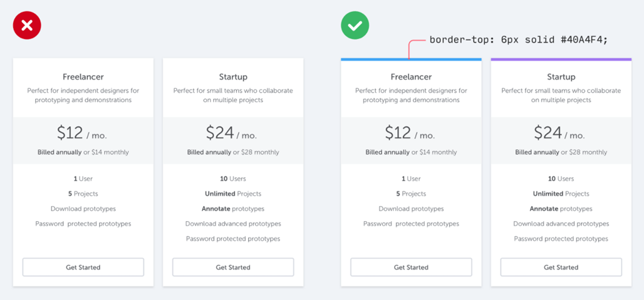Click Freelancer title on blue-bordered card
This screenshot has height=300, width=644.
411,77
